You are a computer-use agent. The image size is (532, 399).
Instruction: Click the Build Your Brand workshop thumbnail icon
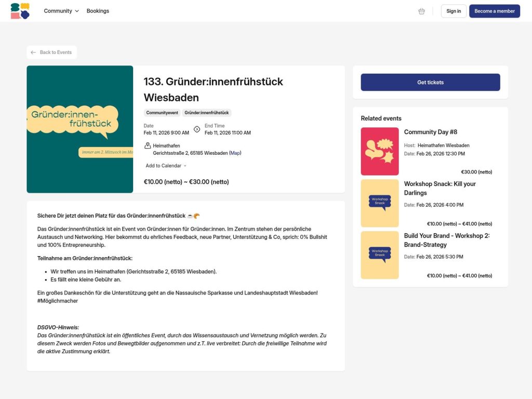click(379, 255)
